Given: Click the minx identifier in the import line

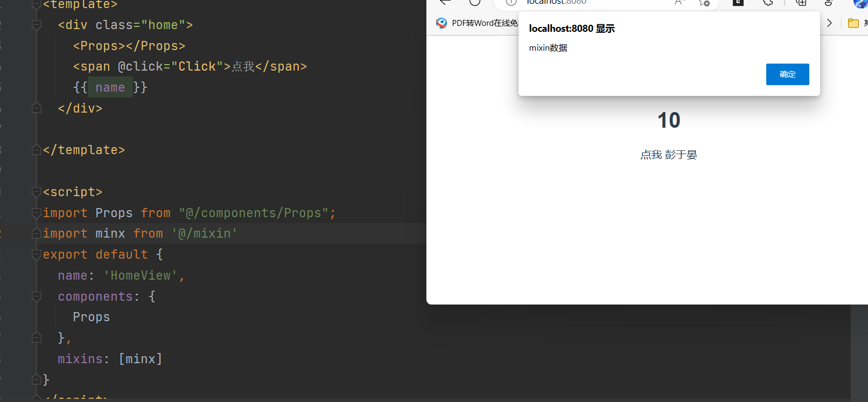Looking at the screenshot, I should [x=110, y=233].
